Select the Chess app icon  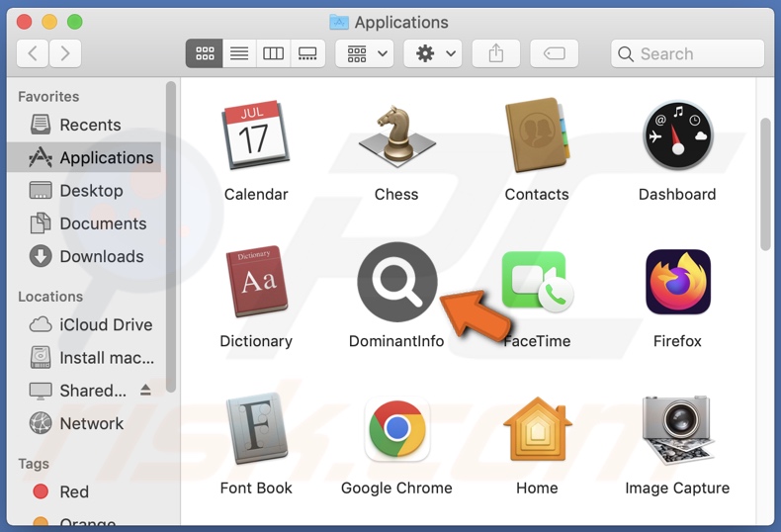[x=396, y=136]
